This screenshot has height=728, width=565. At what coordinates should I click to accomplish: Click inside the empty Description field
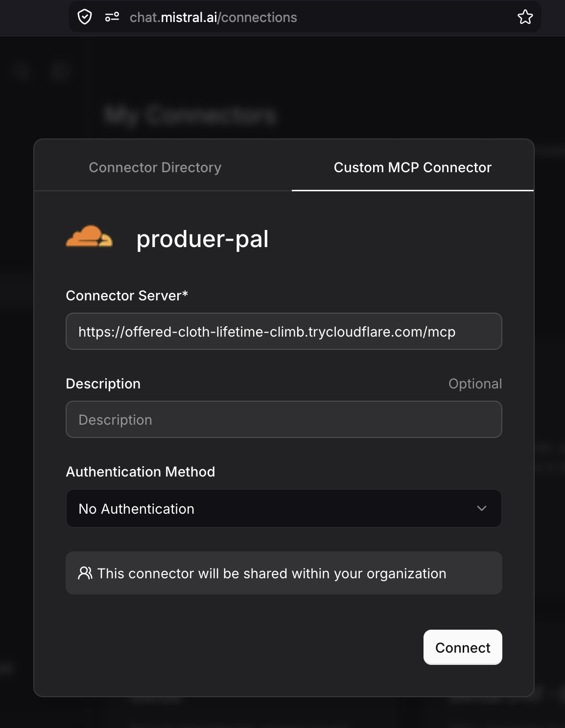(x=284, y=419)
